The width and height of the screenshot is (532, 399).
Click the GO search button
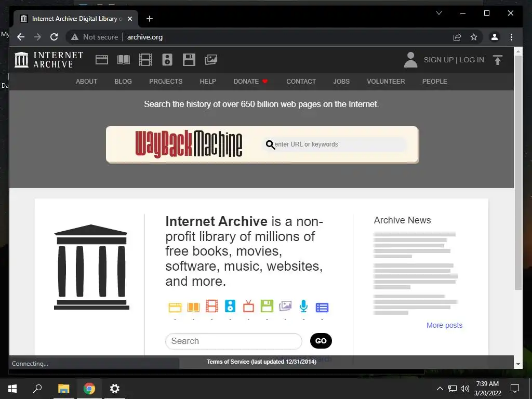click(x=321, y=341)
